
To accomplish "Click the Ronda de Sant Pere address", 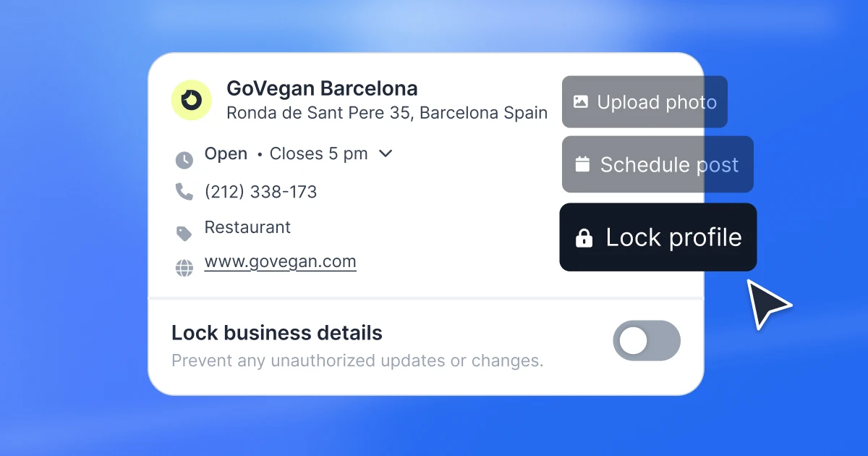I will [387, 113].
